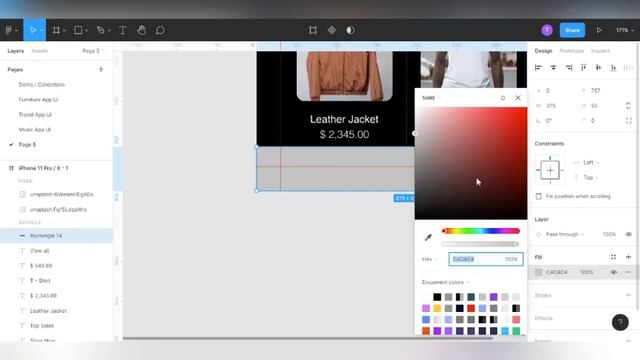This screenshot has width=640, height=360.
Task: Select the Frame tool
Action: pos(56,30)
